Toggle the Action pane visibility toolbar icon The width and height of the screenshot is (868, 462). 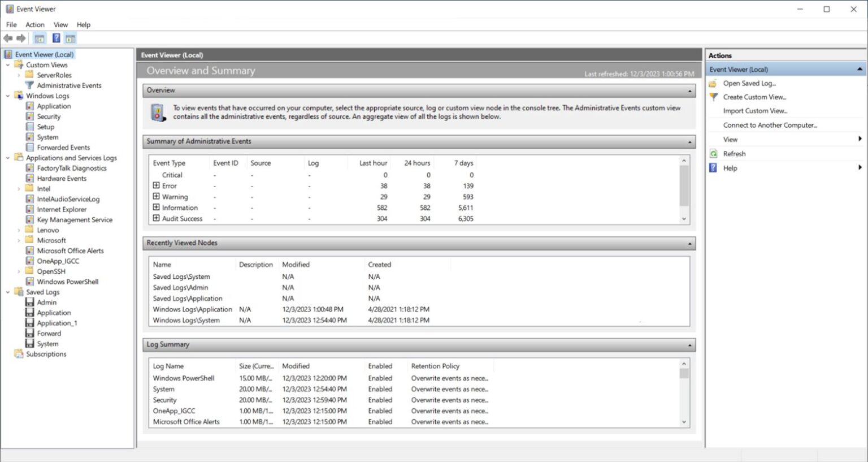point(70,38)
